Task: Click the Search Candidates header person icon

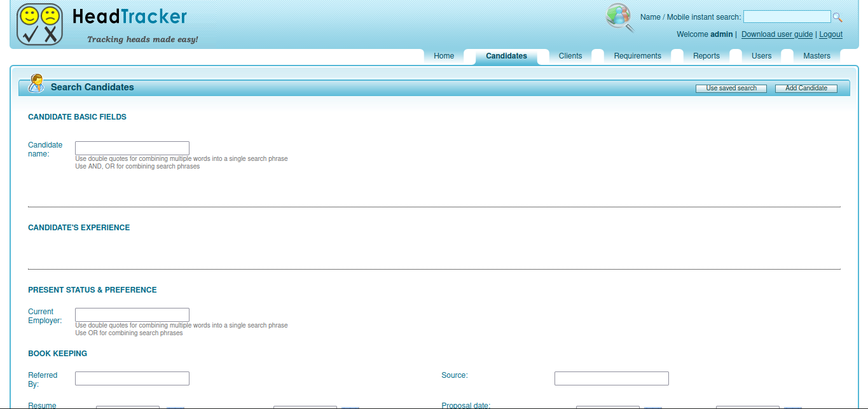Action: (x=36, y=83)
